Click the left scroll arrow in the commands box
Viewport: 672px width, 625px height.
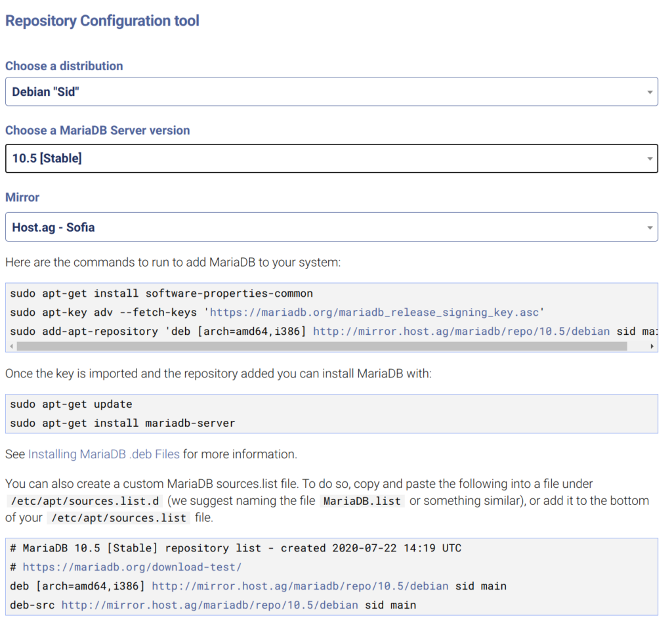click(12, 346)
